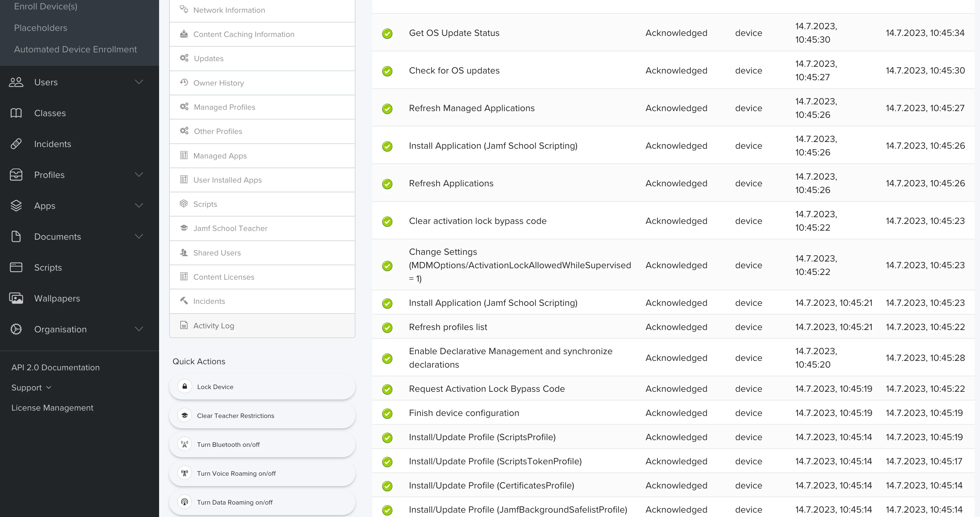Click the Managed Apps list icon
The image size is (980, 517).
pyautogui.click(x=184, y=155)
